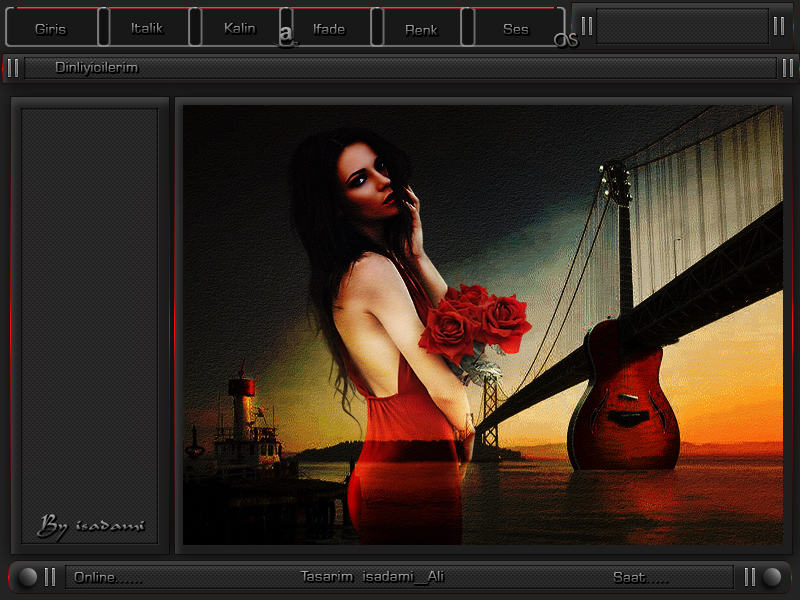Image resolution: width=800 pixels, height=600 pixels.
Task: Click the empty listener list panel
Action: [x=89, y=326]
